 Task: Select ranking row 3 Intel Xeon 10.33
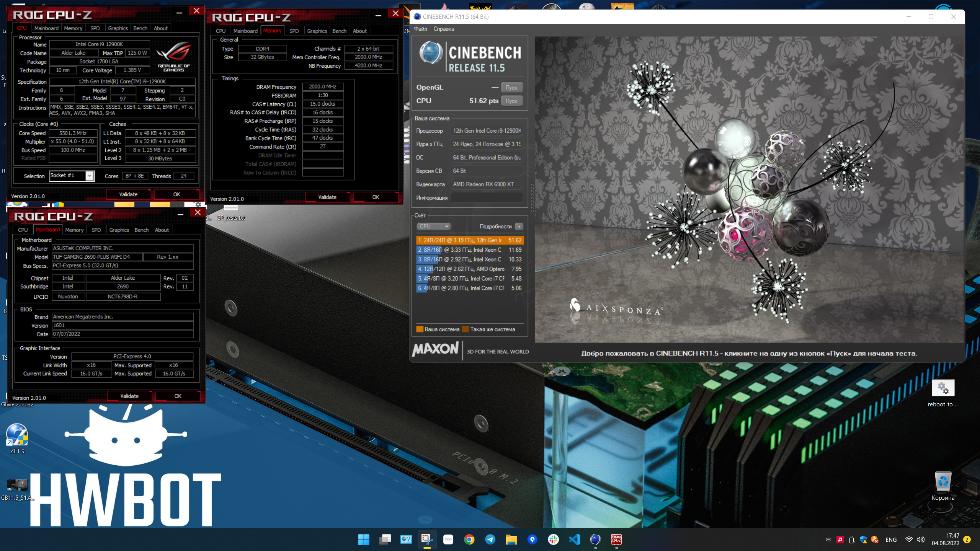(x=470, y=259)
